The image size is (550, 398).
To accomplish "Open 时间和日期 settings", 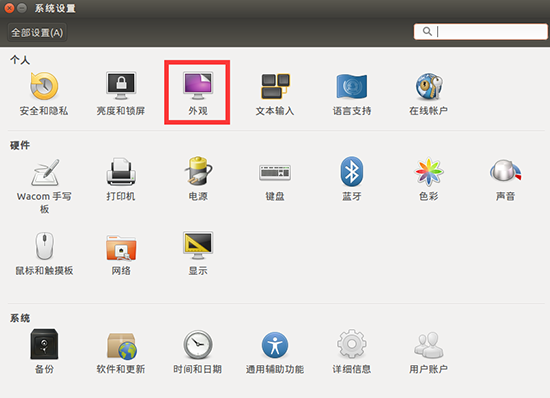I will [198, 352].
